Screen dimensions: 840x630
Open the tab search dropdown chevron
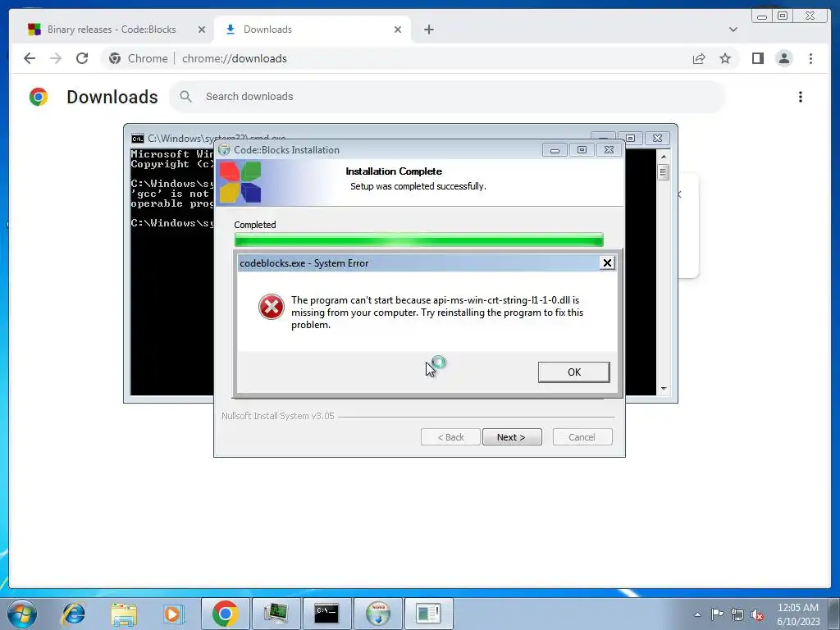pos(733,30)
